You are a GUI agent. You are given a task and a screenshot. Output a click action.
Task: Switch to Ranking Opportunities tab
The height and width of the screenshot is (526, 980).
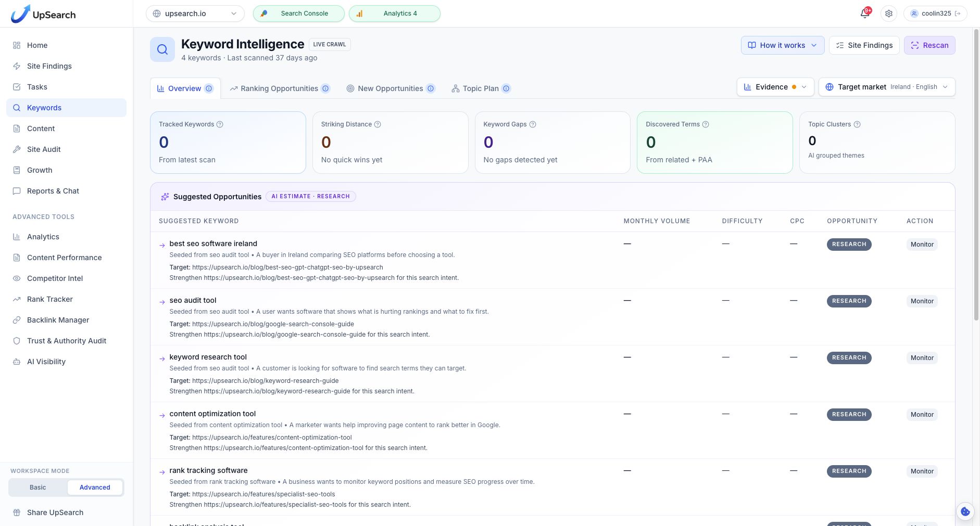tap(280, 88)
